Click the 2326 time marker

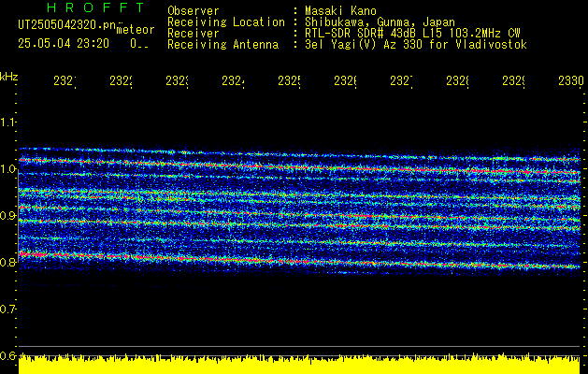pyautogui.click(x=346, y=80)
